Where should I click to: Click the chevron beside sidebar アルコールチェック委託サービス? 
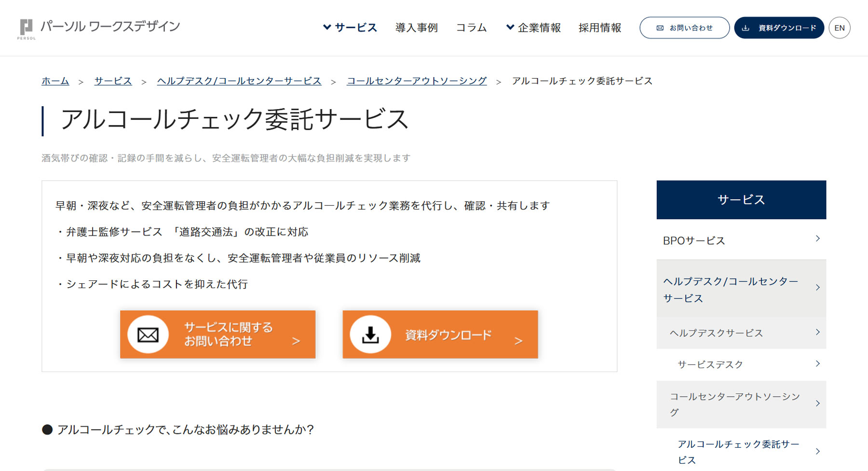click(x=817, y=451)
